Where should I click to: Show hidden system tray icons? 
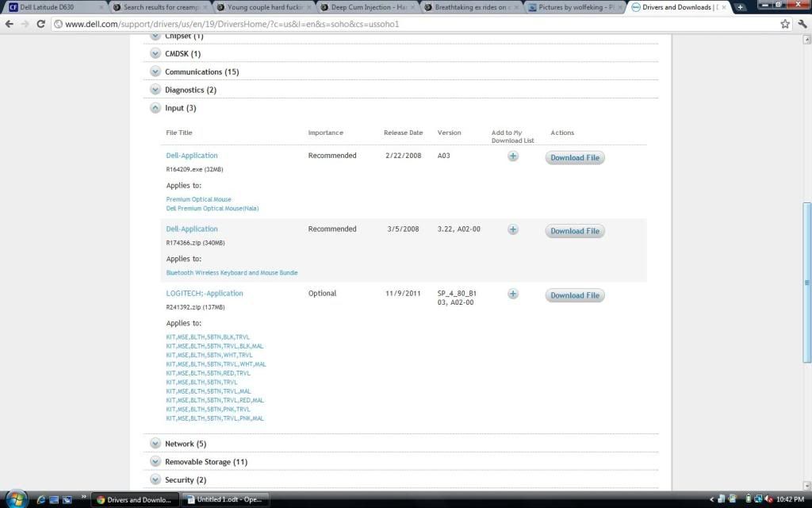(711, 500)
